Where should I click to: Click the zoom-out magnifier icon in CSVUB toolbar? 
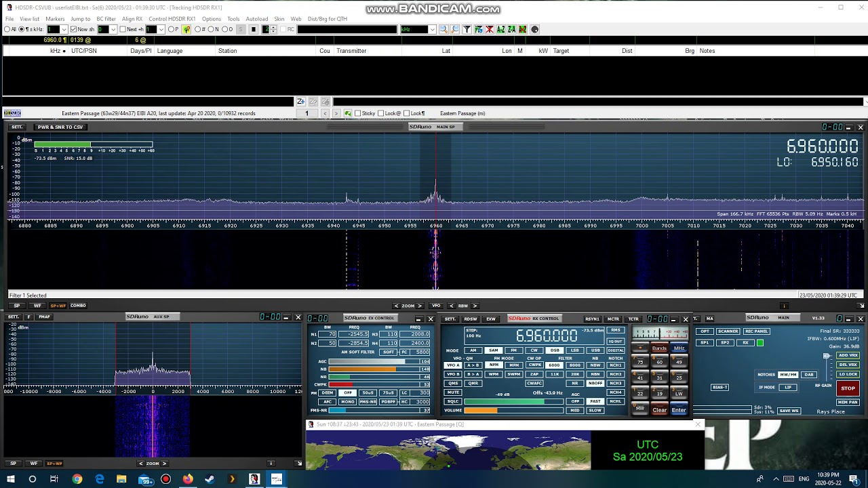pyautogui.click(x=455, y=29)
